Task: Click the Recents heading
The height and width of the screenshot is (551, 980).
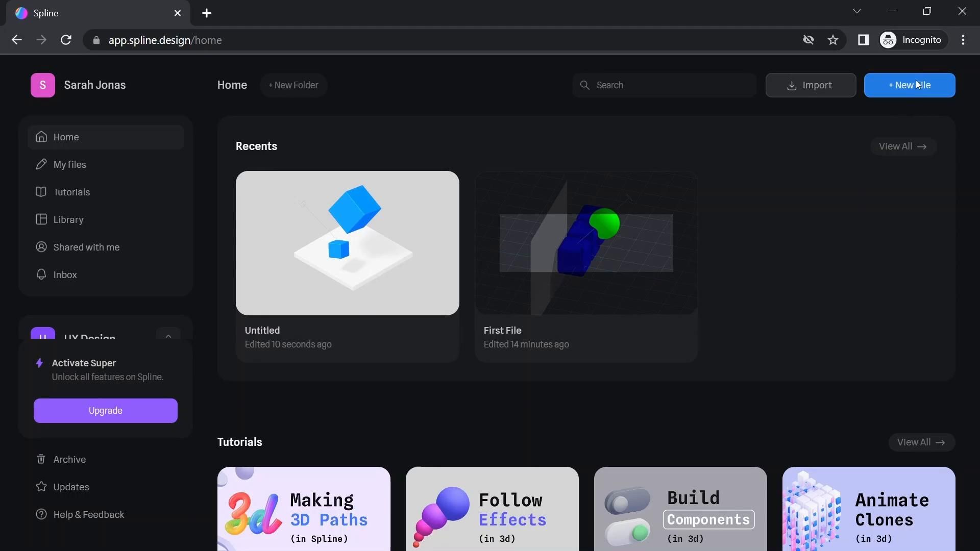Action: [256, 146]
